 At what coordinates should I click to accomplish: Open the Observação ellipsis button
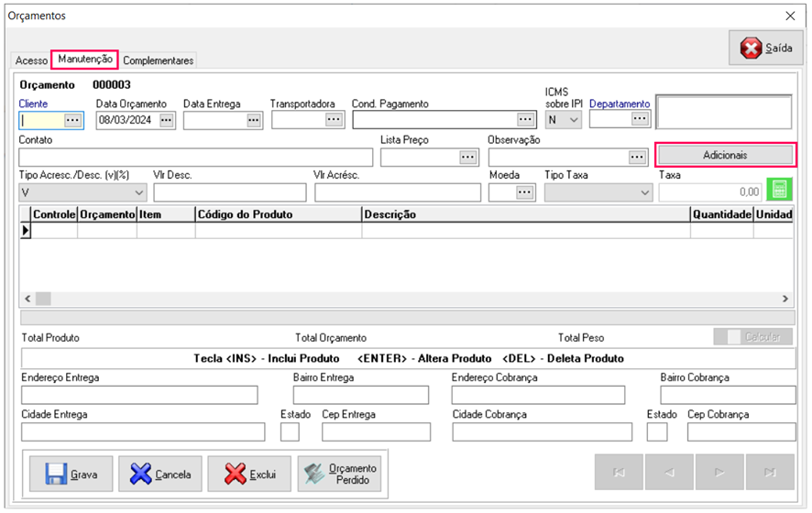(638, 158)
